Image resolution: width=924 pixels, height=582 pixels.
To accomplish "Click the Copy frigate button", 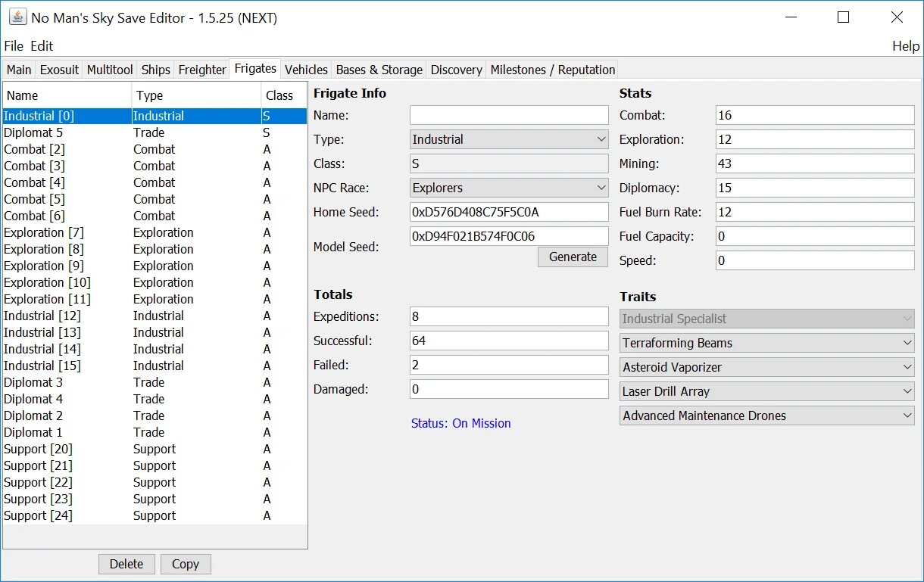I will [185, 564].
